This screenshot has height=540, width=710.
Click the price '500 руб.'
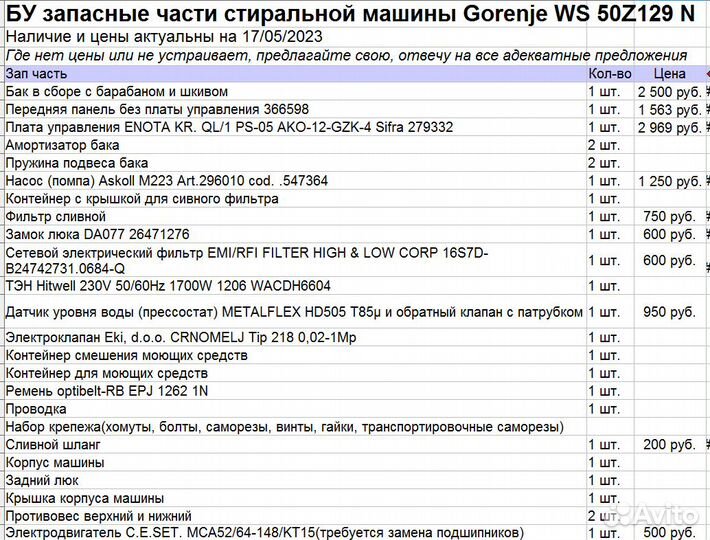pos(669,533)
